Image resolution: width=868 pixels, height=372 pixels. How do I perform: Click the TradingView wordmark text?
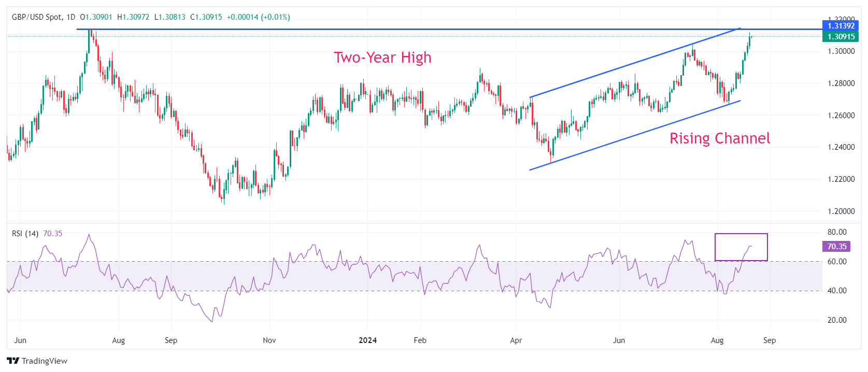[45, 361]
